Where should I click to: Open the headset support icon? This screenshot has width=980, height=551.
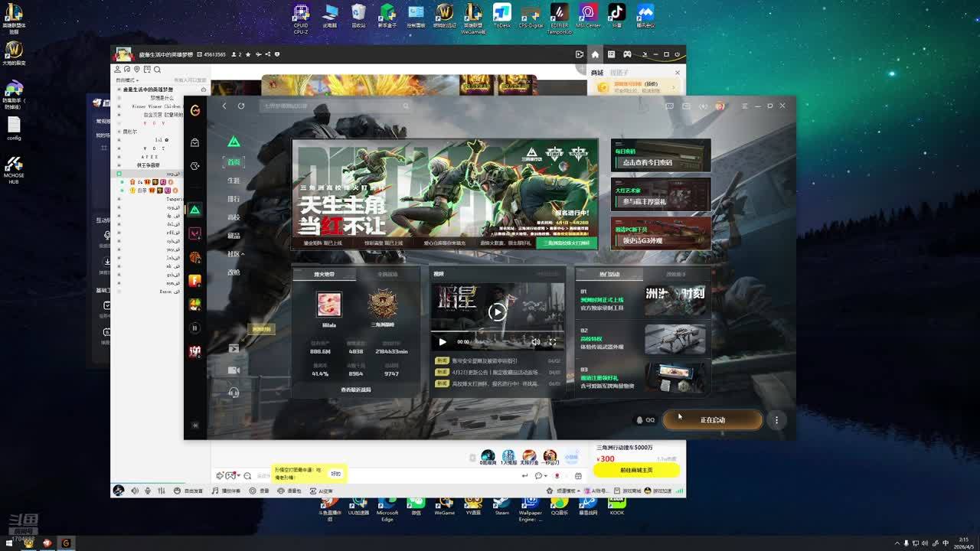(234, 393)
